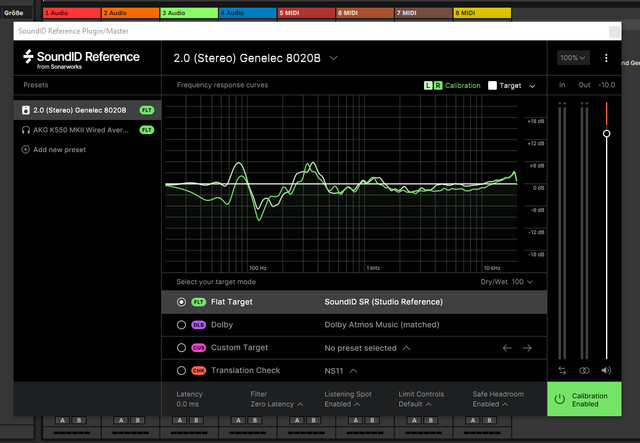
Task: Select the 5 MIDI track header
Action: pos(306,13)
